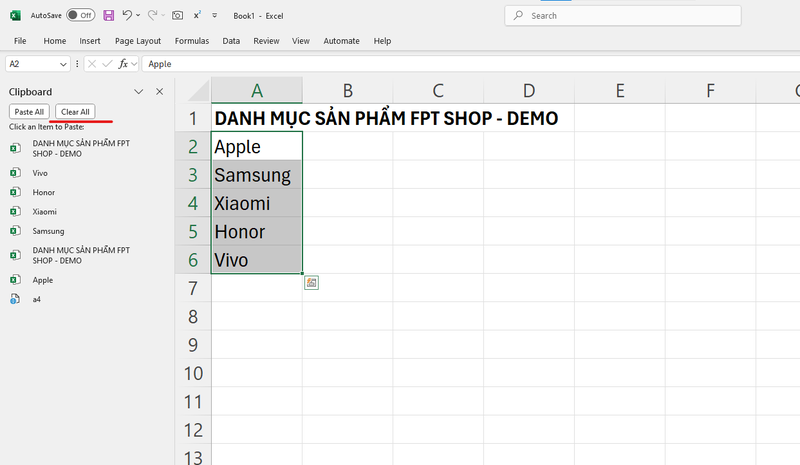Click the Name Box showing A2
800x465 pixels.
31,64
